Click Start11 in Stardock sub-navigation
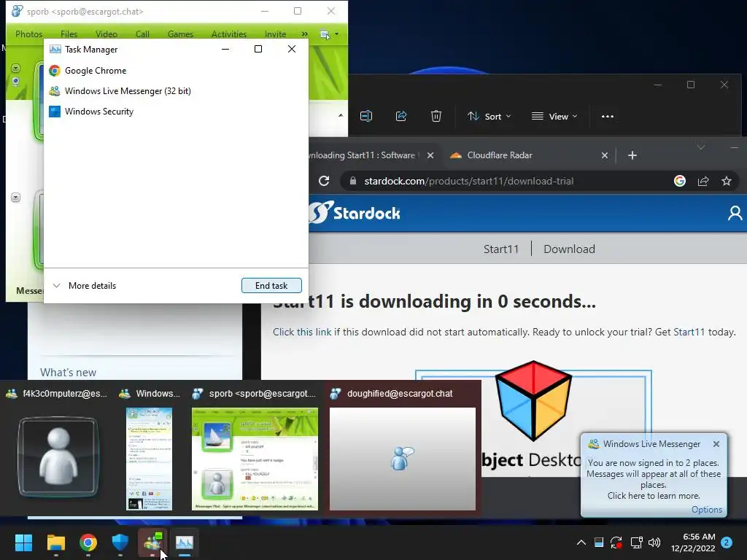Screen dimensions: 747x560 500,249
